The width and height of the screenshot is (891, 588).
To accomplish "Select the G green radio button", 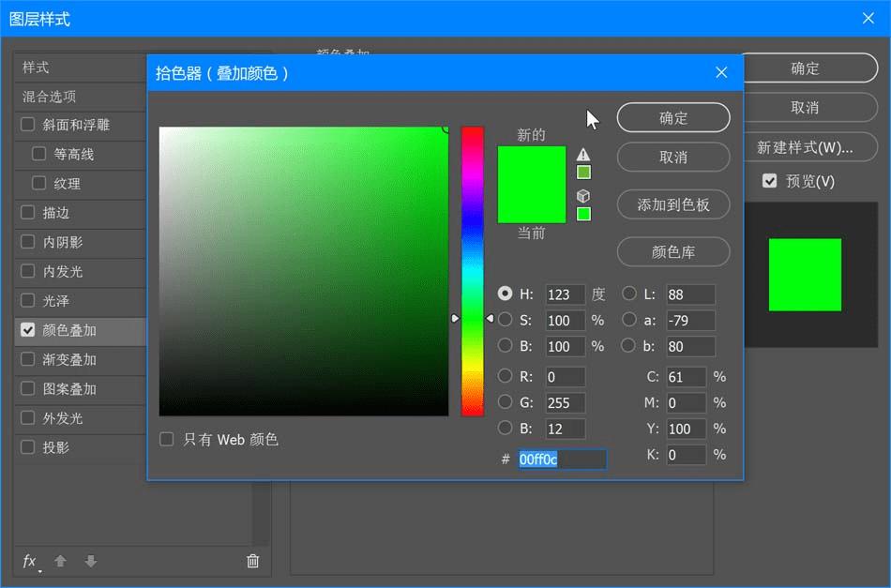I will (x=505, y=402).
